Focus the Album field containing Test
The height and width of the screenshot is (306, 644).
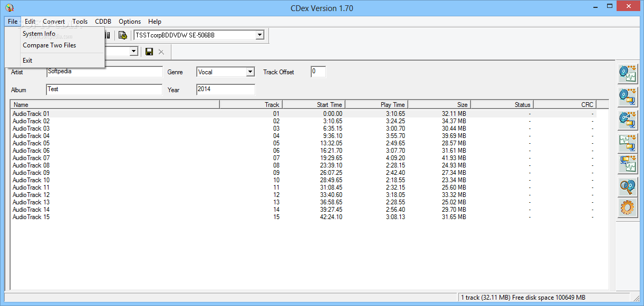tap(104, 90)
